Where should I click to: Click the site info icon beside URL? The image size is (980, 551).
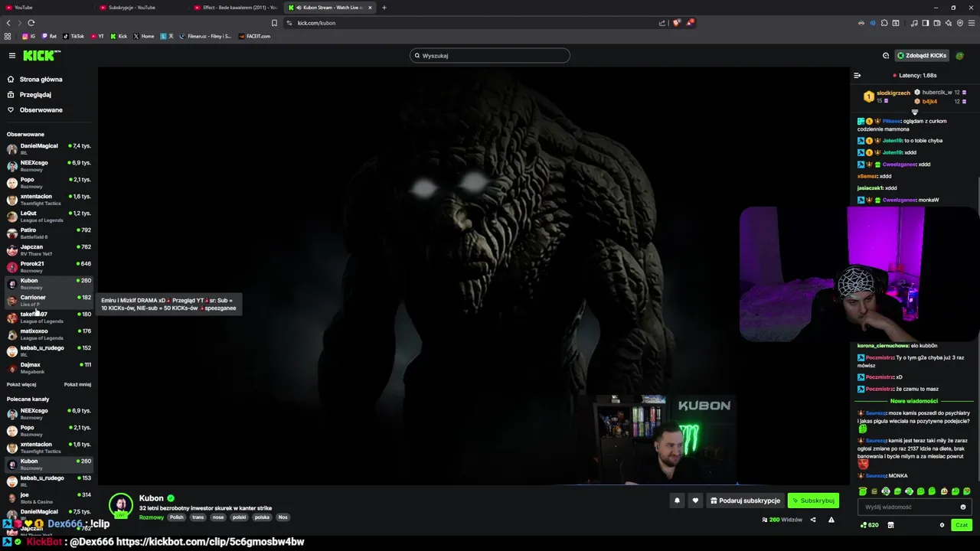(x=289, y=23)
